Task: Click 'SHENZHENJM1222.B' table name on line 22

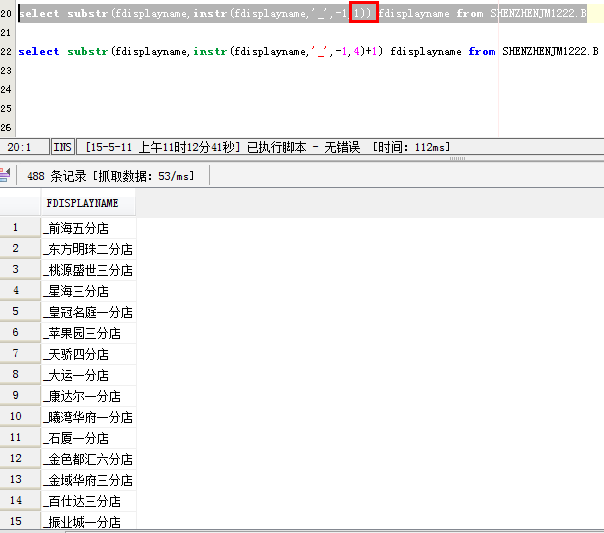Action: pyautogui.click(x=550, y=52)
